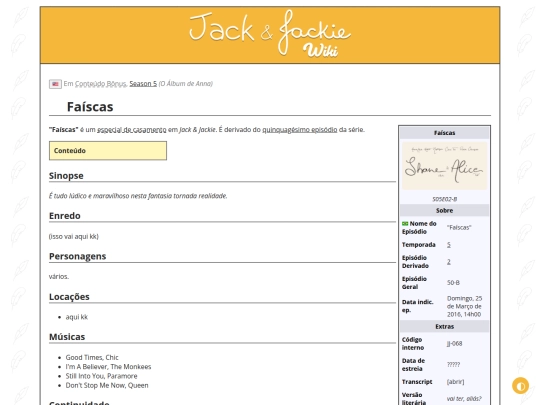Viewport: 540px width, 405px height.
Task: Click the Locações section heading
Action: point(69,297)
